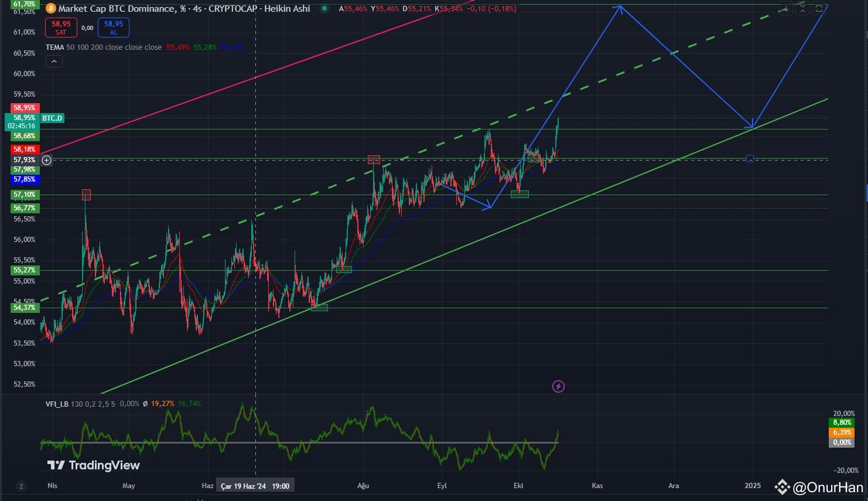Click the orange 6,39% value plate on the VFI scale
The width and height of the screenshot is (868, 501).
click(x=842, y=432)
